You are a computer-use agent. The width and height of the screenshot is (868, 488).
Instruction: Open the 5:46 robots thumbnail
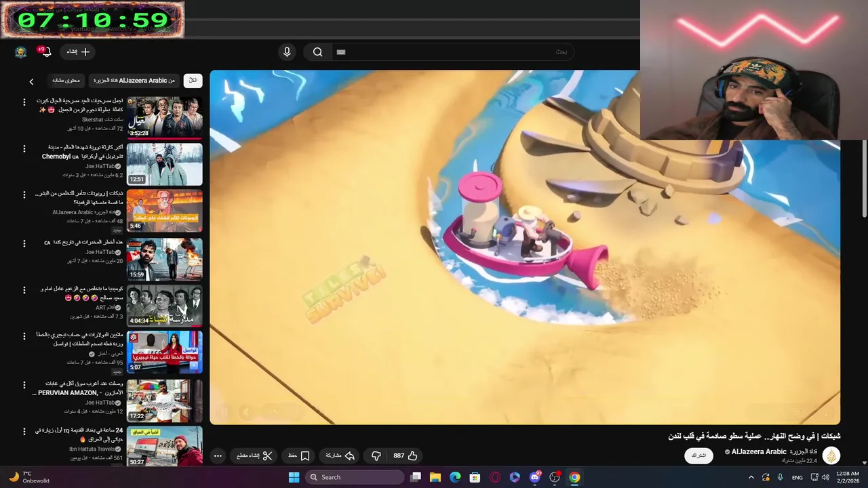[164, 211]
